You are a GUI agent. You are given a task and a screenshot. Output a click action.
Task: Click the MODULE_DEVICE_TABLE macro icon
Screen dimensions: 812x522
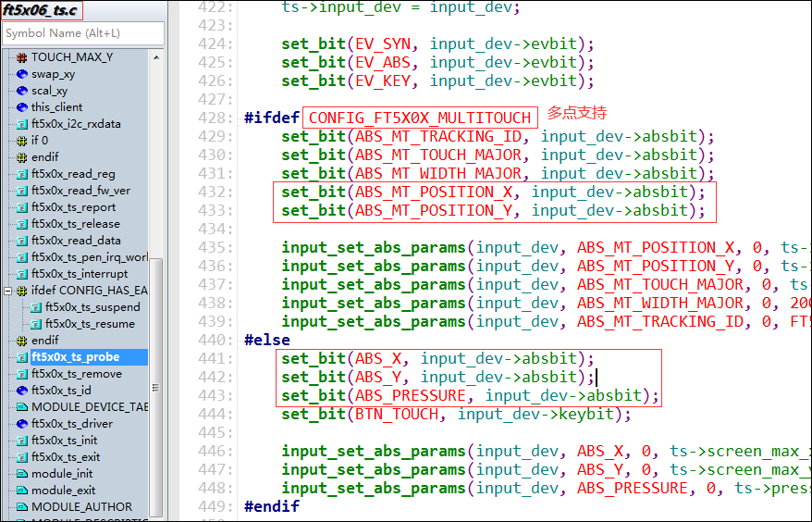point(22,407)
